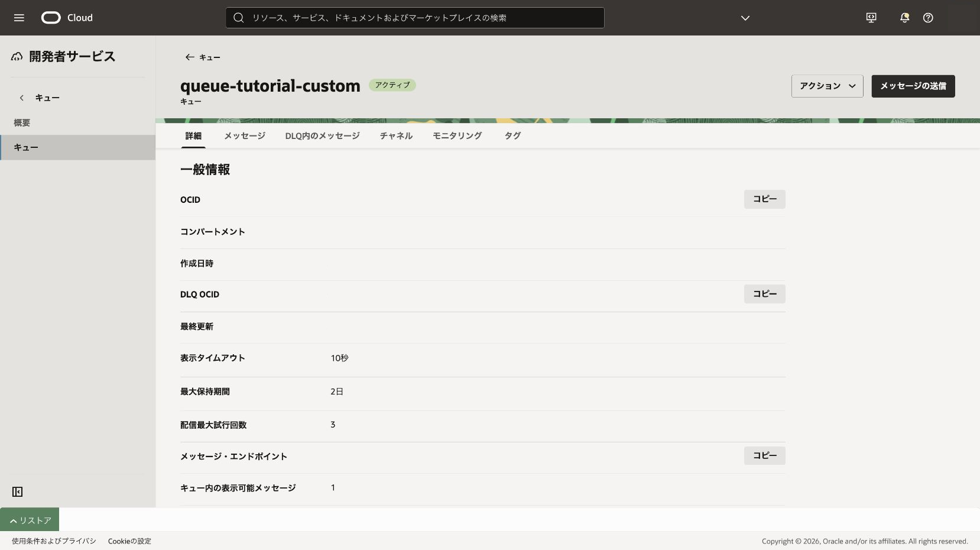The width and height of the screenshot is (980, 550).
Task: Open the アクション dropdown
Action: 828,86
